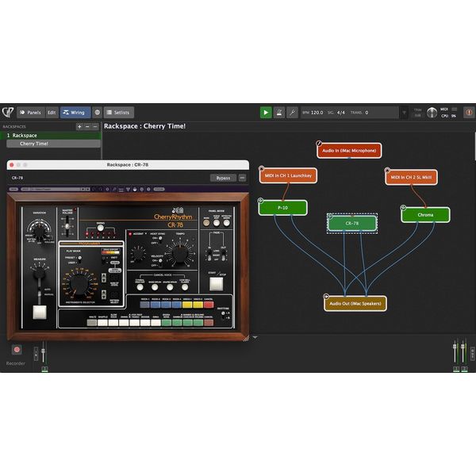476x476 pixels.
Task: Click icon on Audio In Mac Microphone block
Action: click(318, 144)
